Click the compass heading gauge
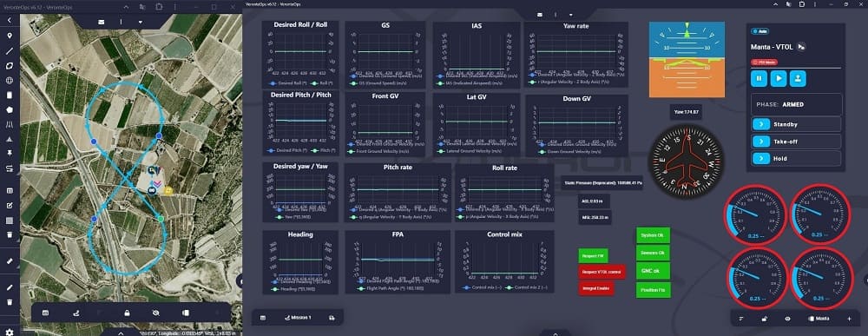This screenshot has height=336, width=868. click(686, 161)
